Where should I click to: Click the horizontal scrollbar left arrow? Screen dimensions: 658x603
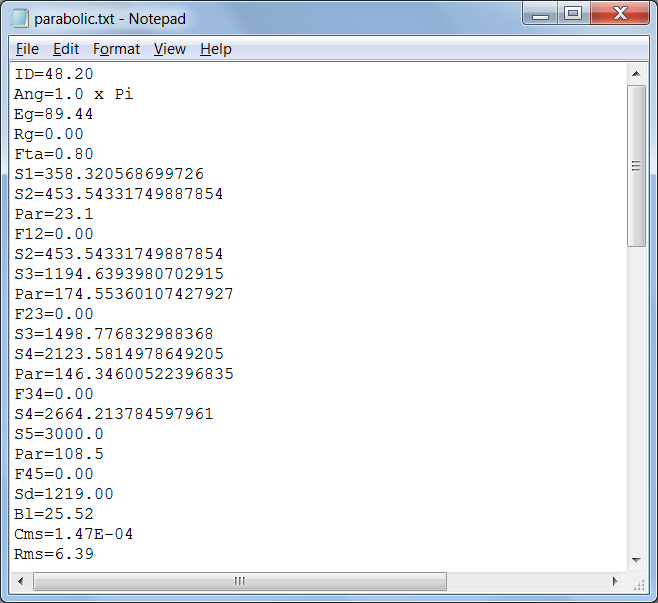tap(21, 581)
